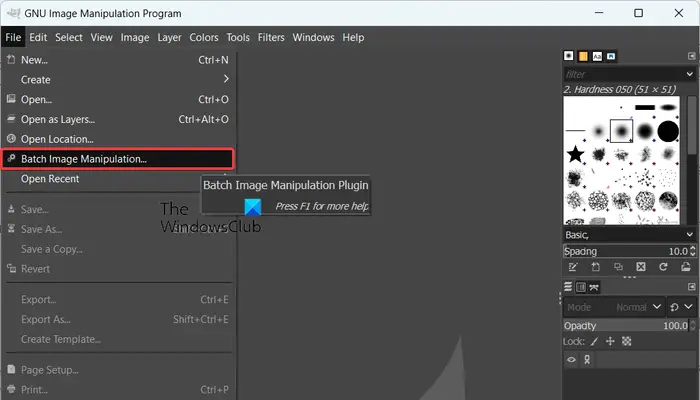Open the Layer menu
Viewport: 700px width, 400px height.
pyautogui.click(x=169, y=38)
